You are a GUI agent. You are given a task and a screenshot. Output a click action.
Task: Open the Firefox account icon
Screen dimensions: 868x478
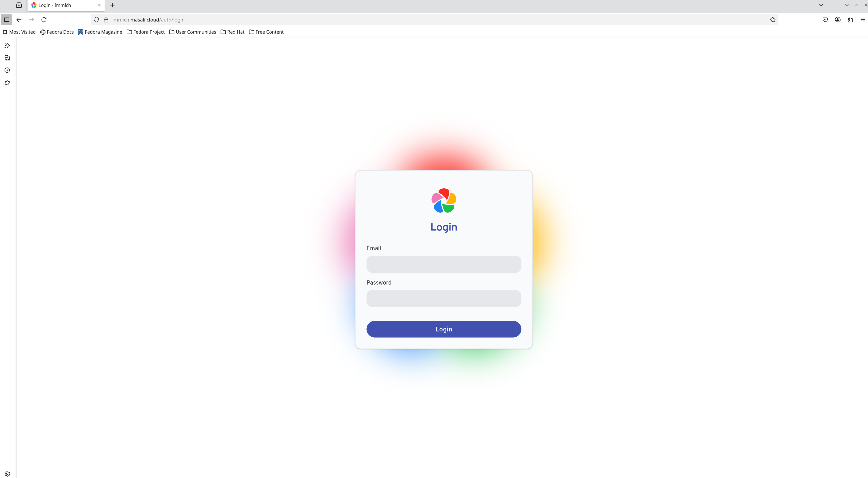(838, 20)
